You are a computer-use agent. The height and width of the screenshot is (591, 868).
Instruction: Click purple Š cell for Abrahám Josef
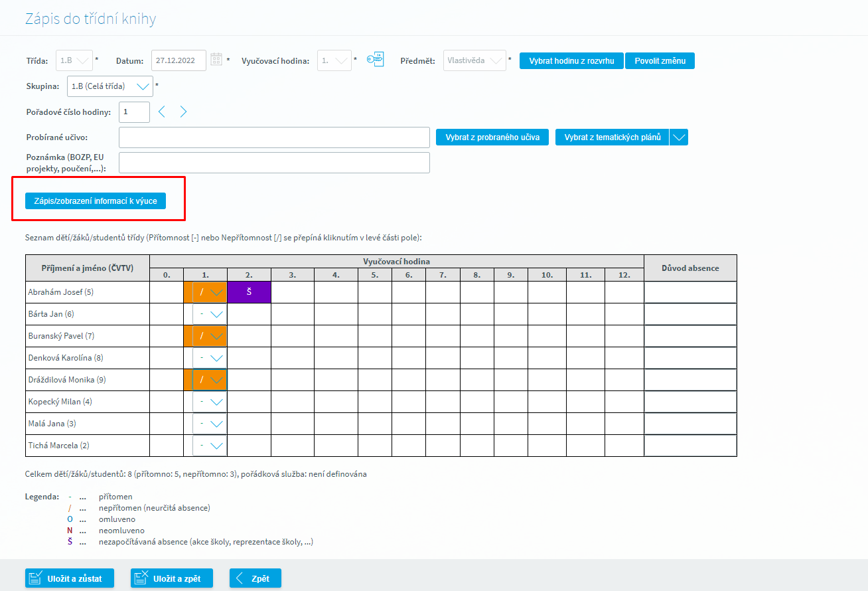(249, 292)
